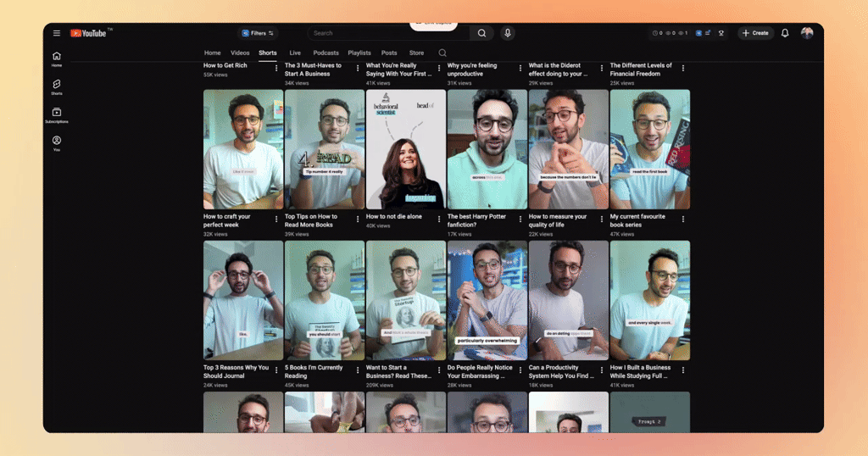The image size is (868, 456).
Task: Open the Create menu
Action: click(755, 33)
